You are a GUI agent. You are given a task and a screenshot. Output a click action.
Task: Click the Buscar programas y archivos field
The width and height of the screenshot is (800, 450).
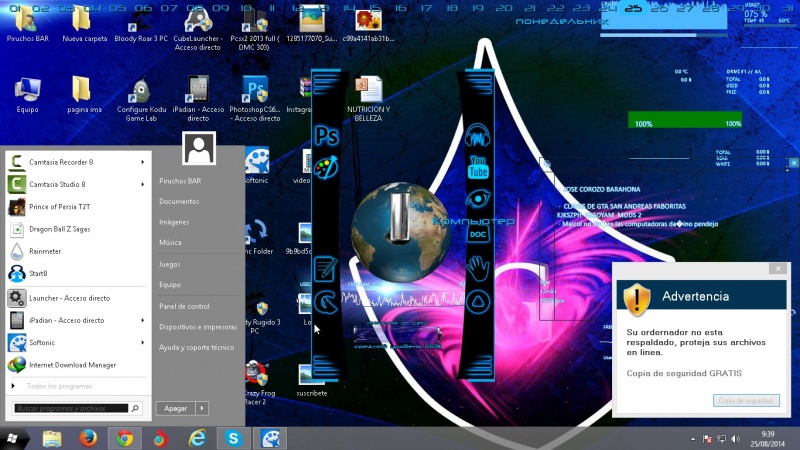point(72,408)
